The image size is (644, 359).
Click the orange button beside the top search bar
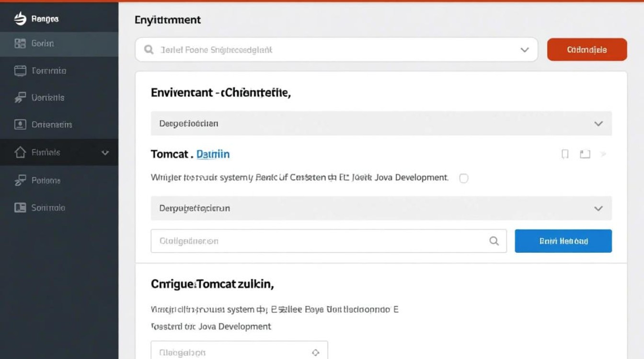coord(587,50)
